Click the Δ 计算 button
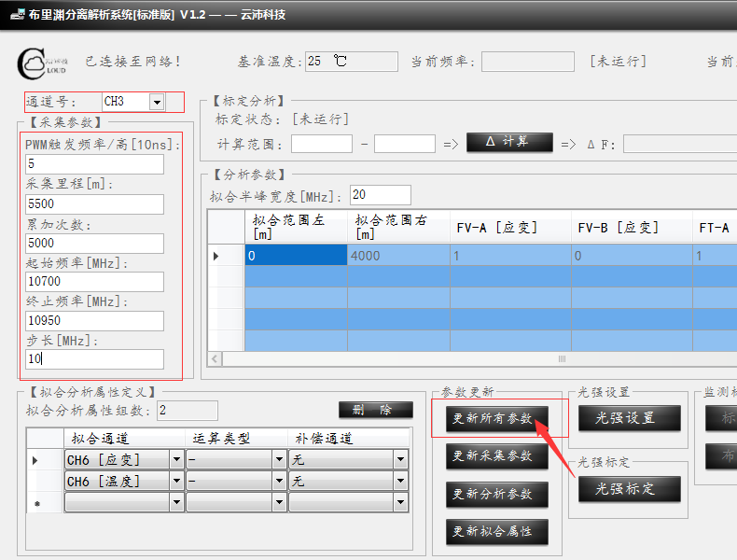 [x=509, y=142]
